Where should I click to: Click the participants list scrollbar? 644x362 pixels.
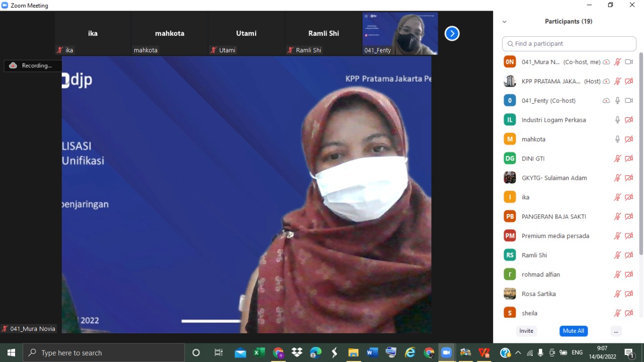coord(640,151)
